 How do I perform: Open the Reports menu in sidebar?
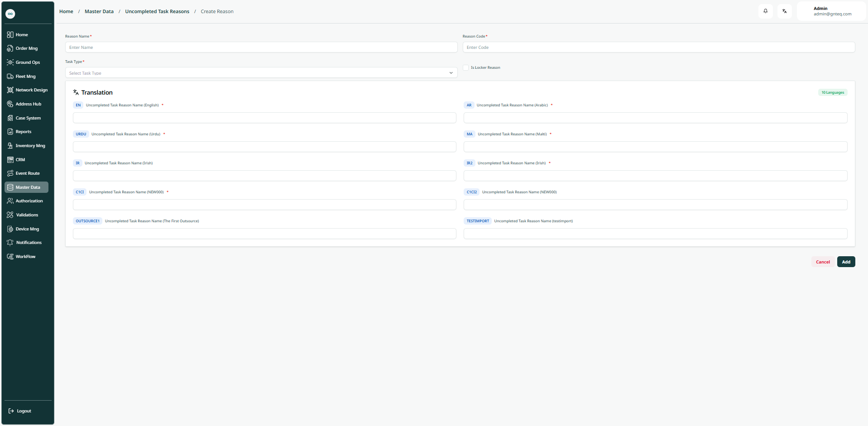(x=24, y=132)
